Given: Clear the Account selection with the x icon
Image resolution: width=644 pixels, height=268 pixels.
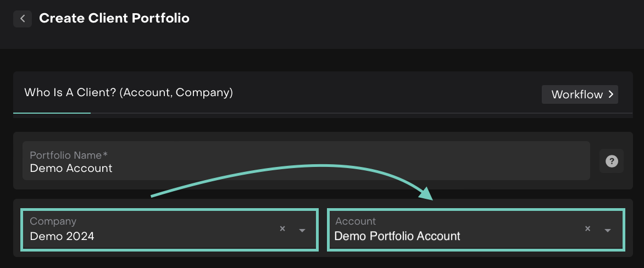Looking at the screenshot, I should 587,229.
